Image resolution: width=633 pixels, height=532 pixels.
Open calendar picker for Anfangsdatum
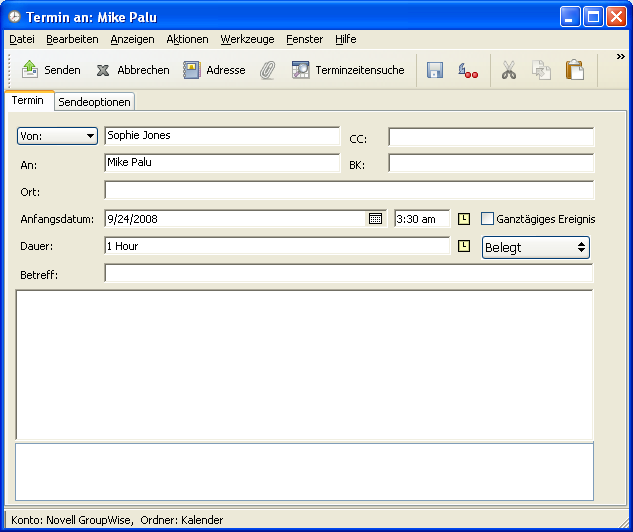[375, 219]
